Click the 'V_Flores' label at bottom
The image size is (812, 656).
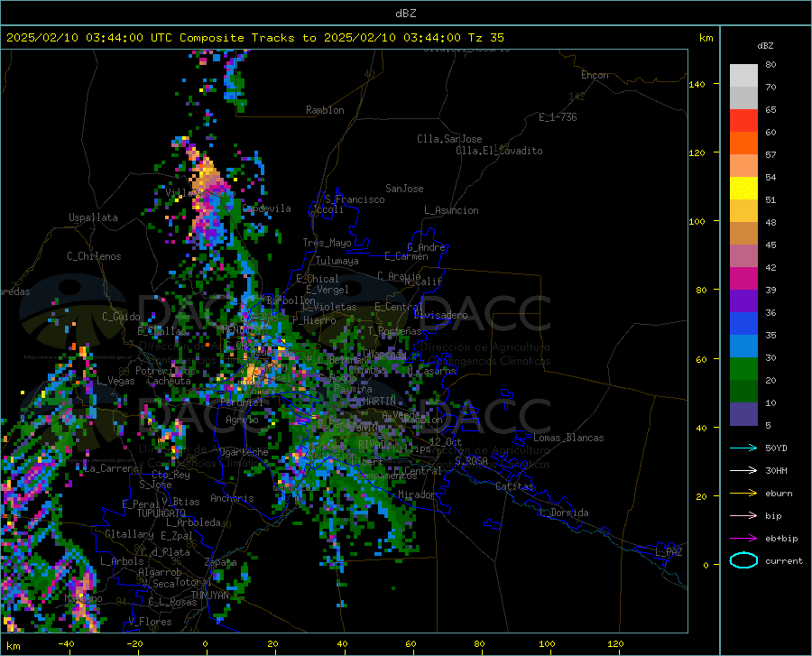(150, 622)
